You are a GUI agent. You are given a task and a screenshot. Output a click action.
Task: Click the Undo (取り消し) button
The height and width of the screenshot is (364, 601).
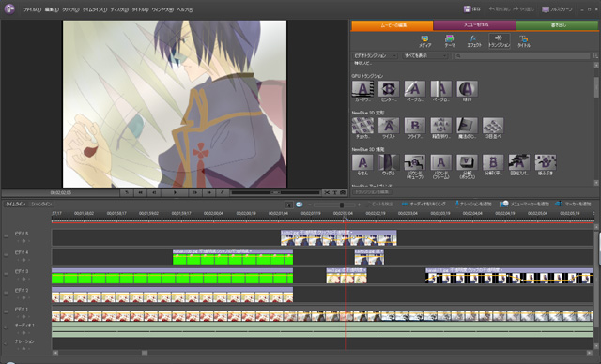point(500,8)
